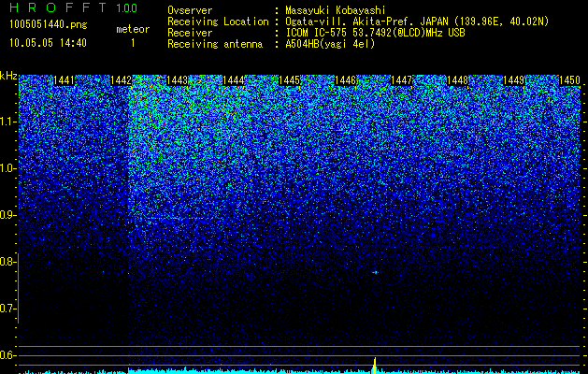Click the 1448 time marker
The image size is (588, 374).
(x=457, y=80)
